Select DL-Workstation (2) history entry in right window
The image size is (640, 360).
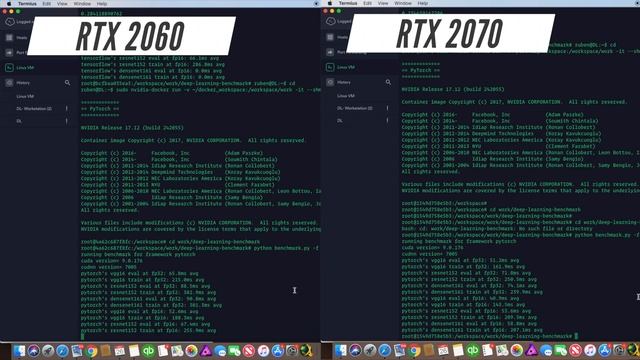(355, 108)
